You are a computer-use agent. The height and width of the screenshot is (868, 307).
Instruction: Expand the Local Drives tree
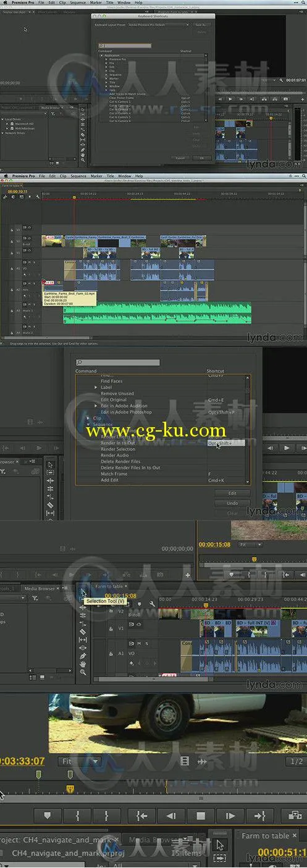(x=2, y=119)
